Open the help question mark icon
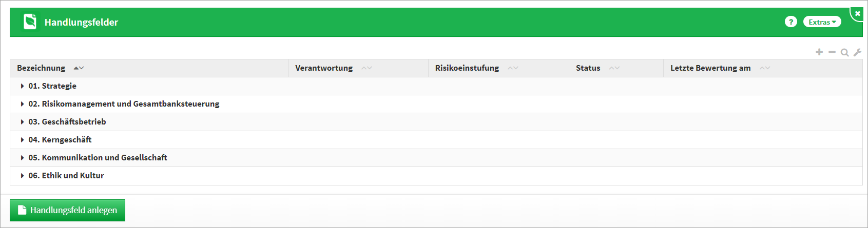Image resolution: width=868 pixels, height=228 pixels. [x=790, y=22]
